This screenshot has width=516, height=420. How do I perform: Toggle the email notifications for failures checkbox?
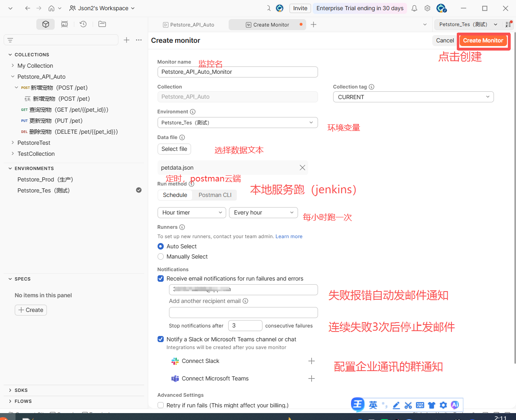161,279
